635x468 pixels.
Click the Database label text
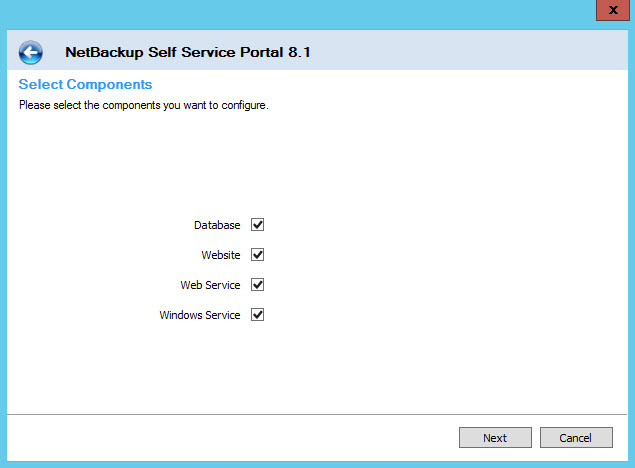coord(217,225)
